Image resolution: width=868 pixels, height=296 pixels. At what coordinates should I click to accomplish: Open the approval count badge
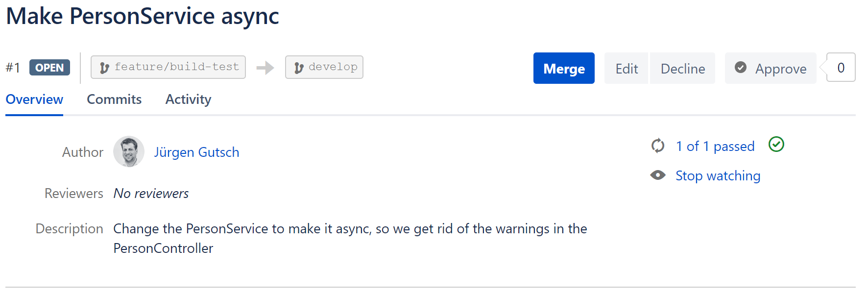pos(841,68)
